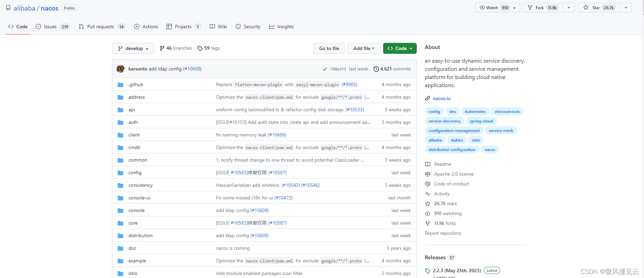View the 46 branches link
644x278 pixels.
[x=176, y=48]
